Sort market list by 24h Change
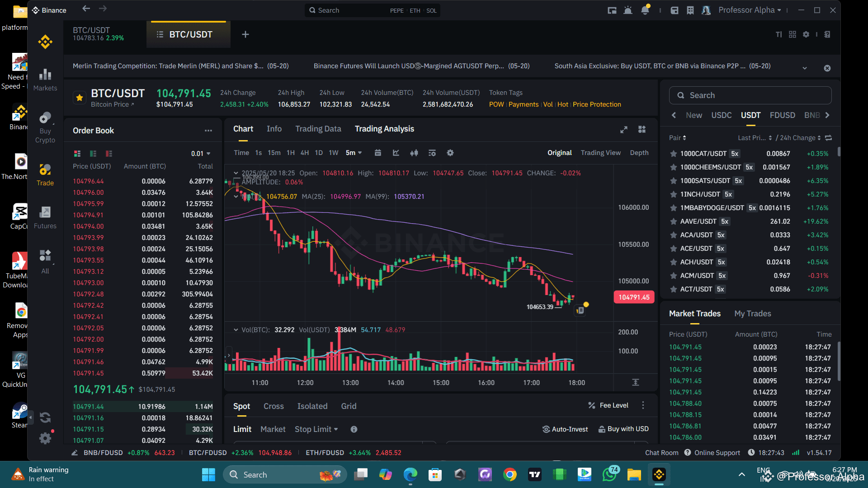 point(800,138)
